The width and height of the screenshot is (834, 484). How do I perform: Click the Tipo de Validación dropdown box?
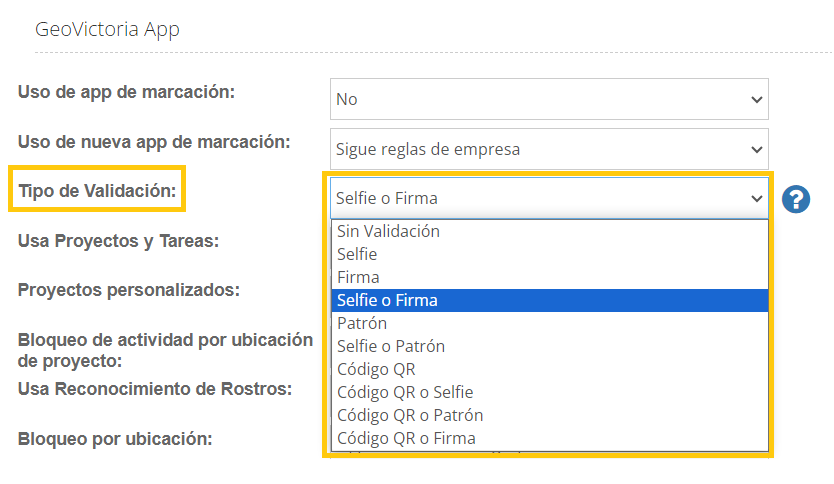tap(549, 198)
